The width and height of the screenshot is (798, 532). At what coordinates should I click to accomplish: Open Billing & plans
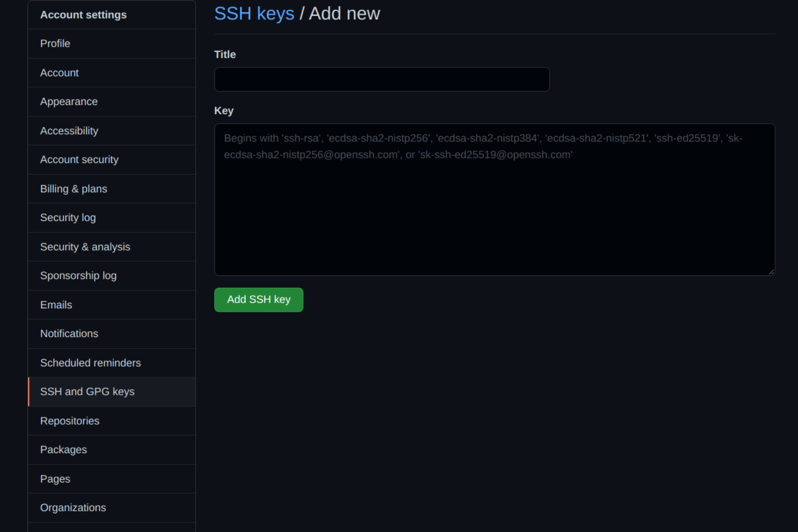coord(73,189)
